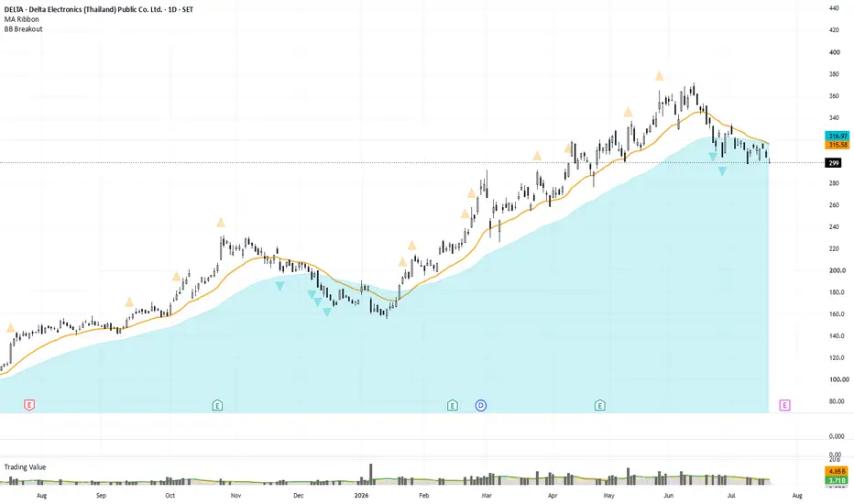
Task: Click the 400 price axis label
Action: click(x=834, y=52)
